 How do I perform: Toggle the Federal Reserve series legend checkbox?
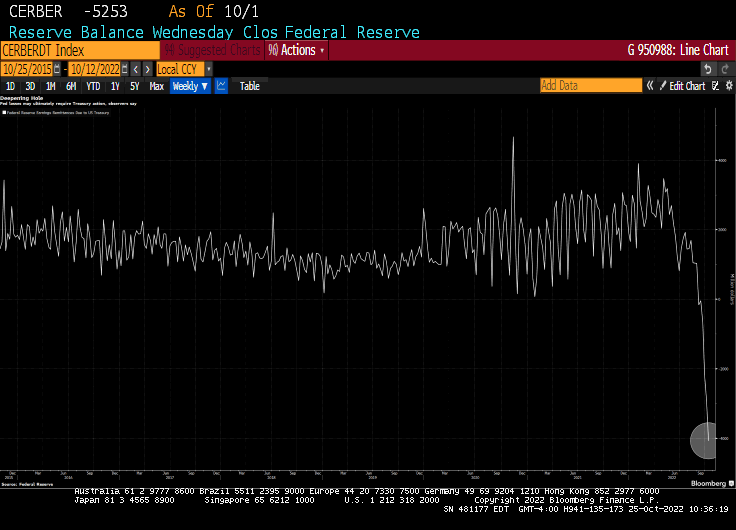[x=4, y=113]
